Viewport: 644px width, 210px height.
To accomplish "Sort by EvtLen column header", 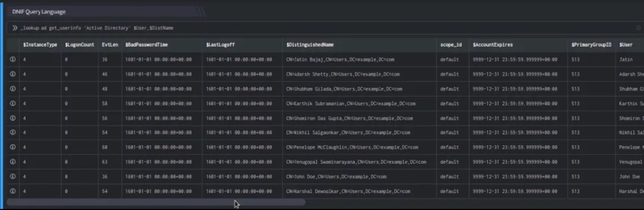I will click(x=109, y=44).
